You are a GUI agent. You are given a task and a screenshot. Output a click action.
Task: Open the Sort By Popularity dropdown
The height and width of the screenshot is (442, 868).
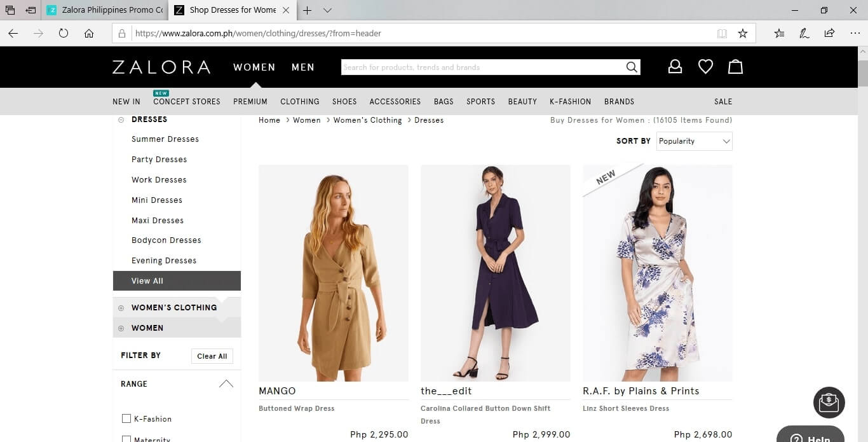click(x=694, y=141)
